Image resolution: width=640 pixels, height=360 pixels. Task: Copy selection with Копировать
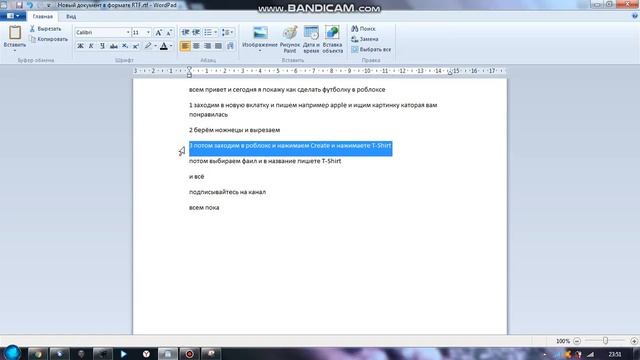click(x=49, y=39)
